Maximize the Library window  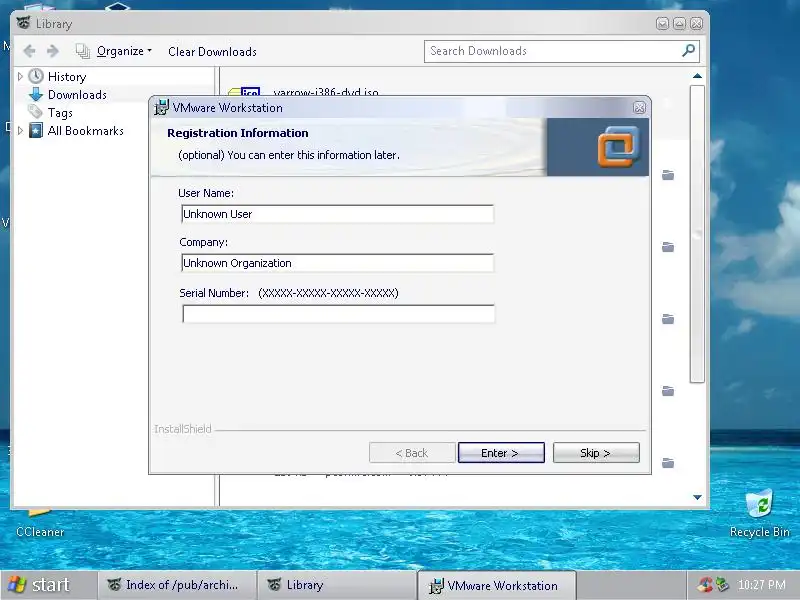tap(679, 23)
